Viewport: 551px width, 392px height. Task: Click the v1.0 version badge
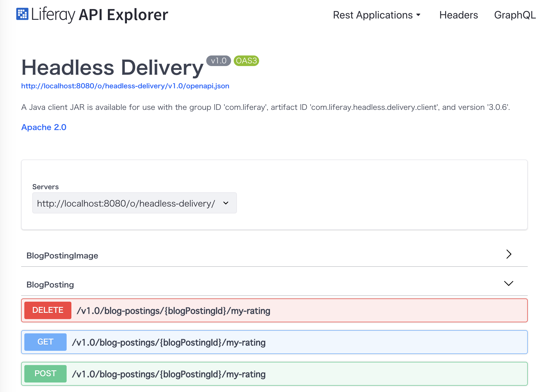point(218,61)
